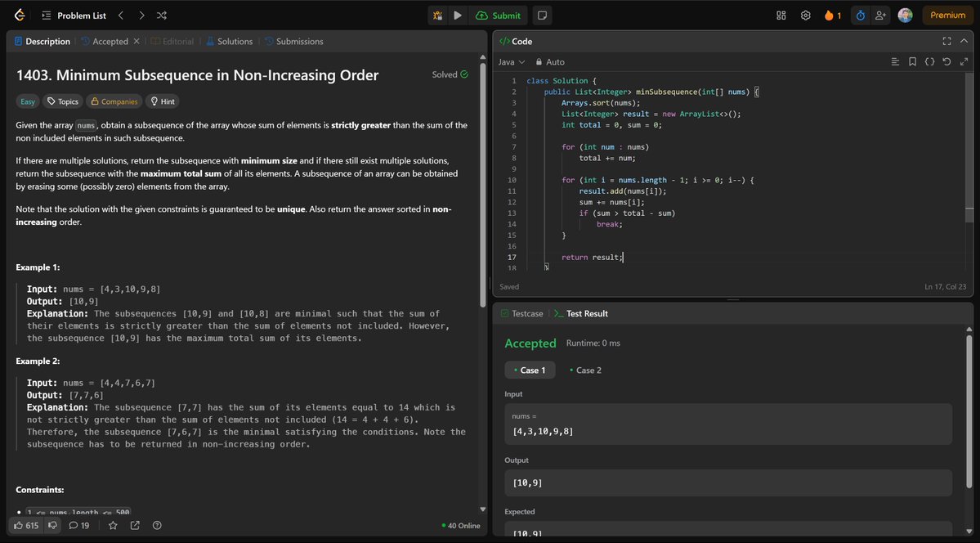
Task: Run the code with play button
Action: pyautogui.click(x=458, y=16)
